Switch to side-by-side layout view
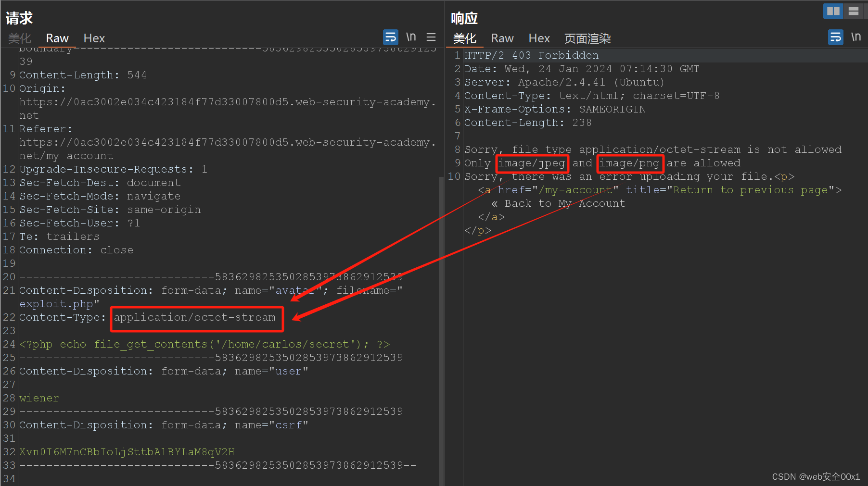This screenshot has width=868, height=486. point(833,11)
